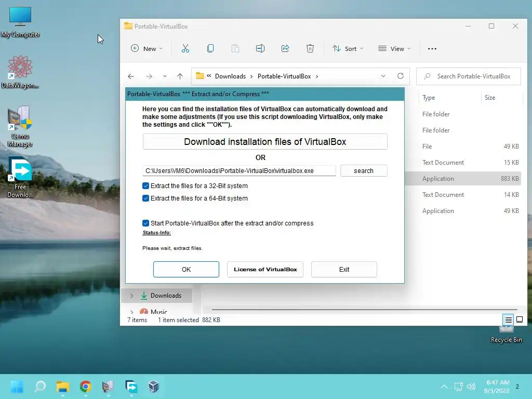This screenshot has width=532, height=399.
Task: Expand address bar history dropdown
Action: click(x=383, y=76)
